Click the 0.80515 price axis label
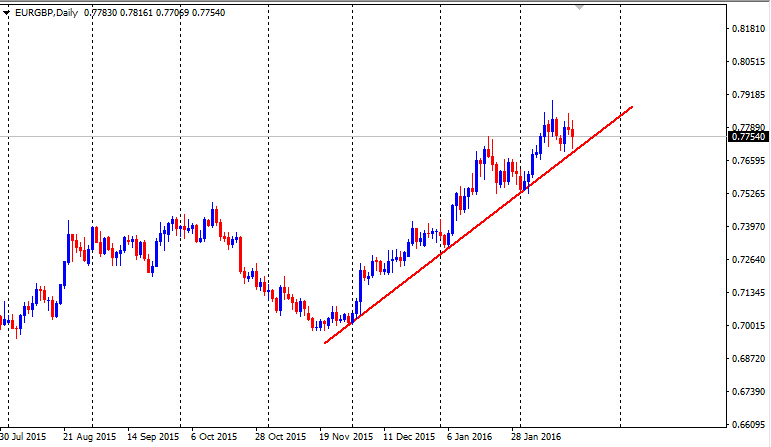Image resolution: width=771 pixels, height=447 pixels. click(x=749, y=62)
